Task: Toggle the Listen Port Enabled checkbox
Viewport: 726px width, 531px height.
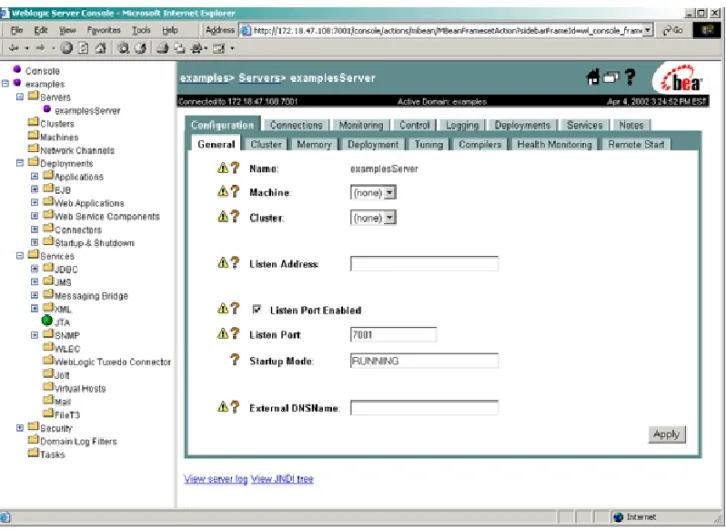Action: point(257,309)
